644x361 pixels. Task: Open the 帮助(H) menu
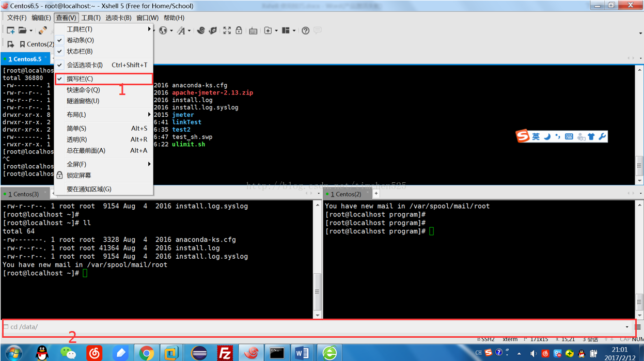point(174,18)
